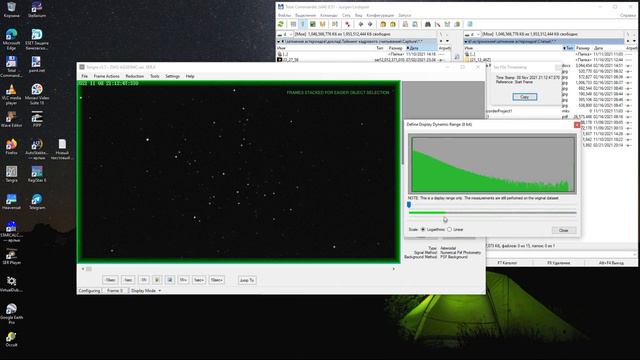
Task: Launch Microsoft Edge from the desktop
Action: (x=11, y=39)
